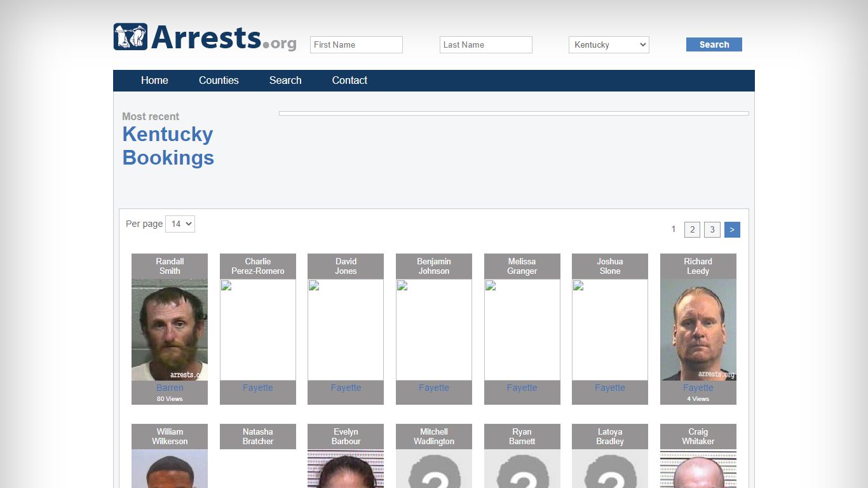Click the Barren county link
The height and width of the screenshot is (488, 868).
tap(170, 388)
